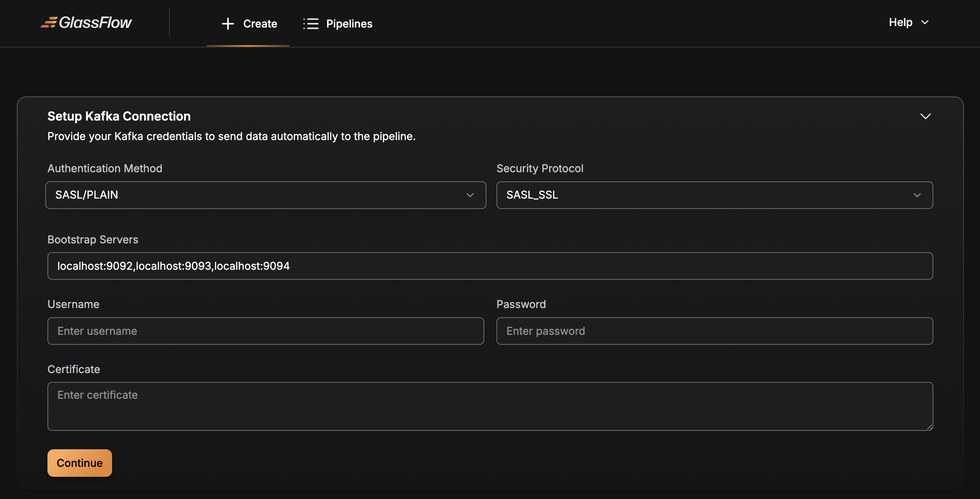Screen dimensions: 980x499
Task: Click the GlassFlow logo
Action: pyautogui.click(x=49, y=23)
